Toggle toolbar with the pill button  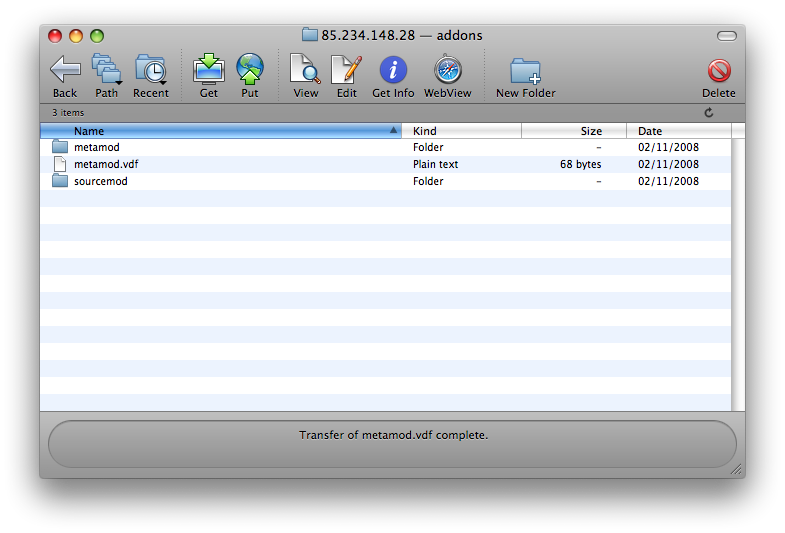click(x=726, y=36)
